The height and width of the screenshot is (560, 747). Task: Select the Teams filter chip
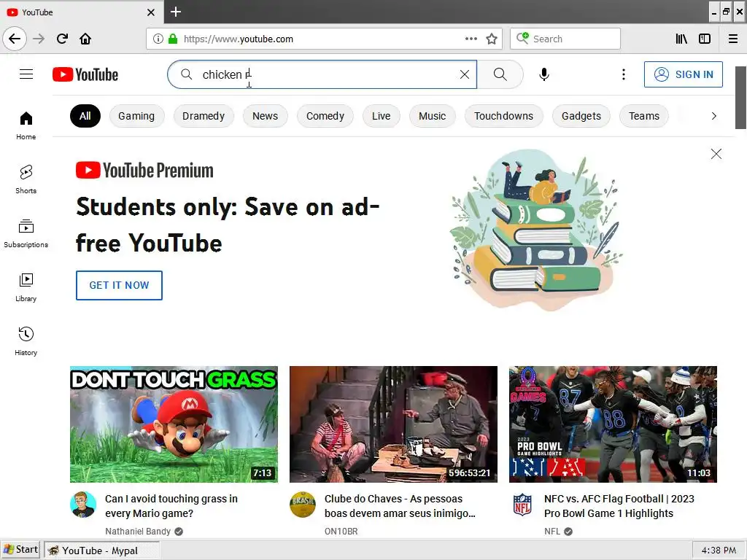pos(643,116)
